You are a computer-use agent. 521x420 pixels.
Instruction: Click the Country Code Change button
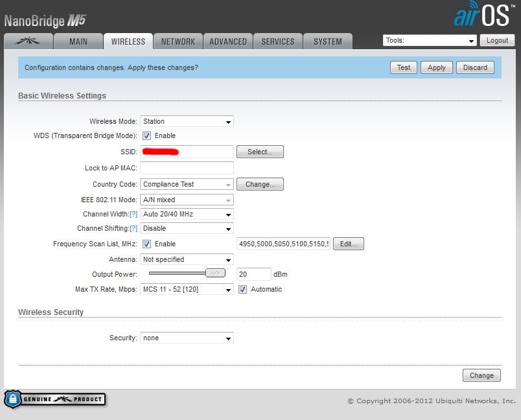click(260, 184)
